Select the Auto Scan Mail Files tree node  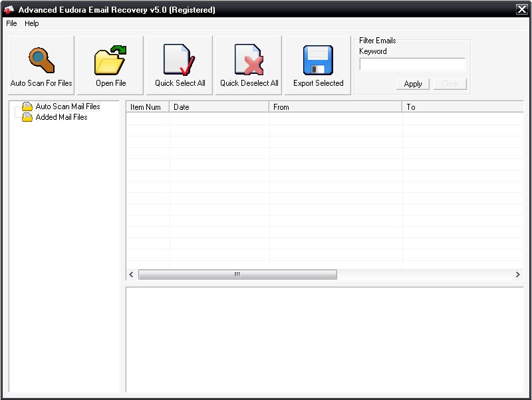[68, 106]
